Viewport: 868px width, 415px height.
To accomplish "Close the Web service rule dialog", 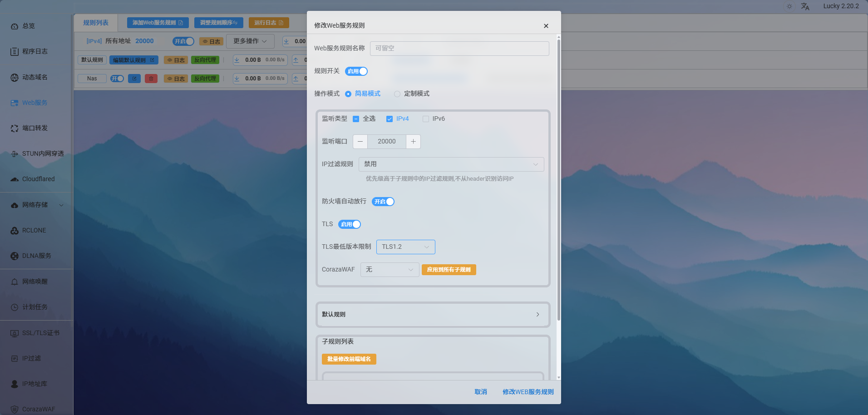I will click(546, 26).
